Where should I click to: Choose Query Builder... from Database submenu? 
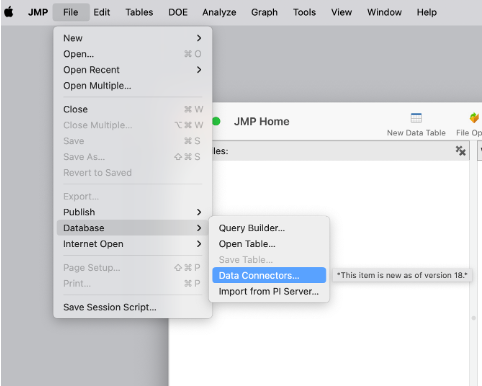[269, 228]
